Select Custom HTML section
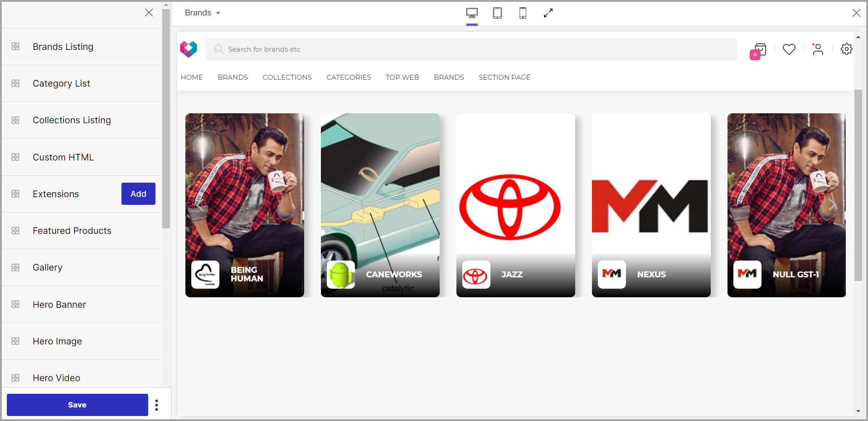 [x=82, y=157]
